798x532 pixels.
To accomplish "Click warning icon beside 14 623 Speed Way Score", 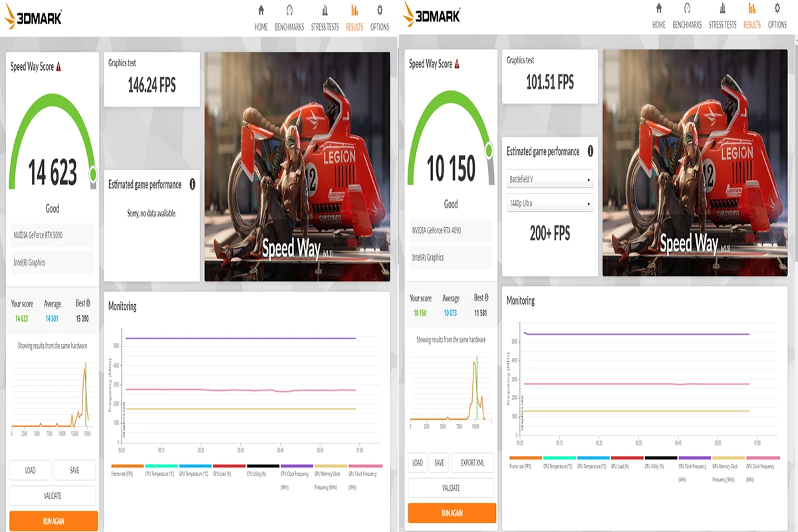I will click(59, 66).
